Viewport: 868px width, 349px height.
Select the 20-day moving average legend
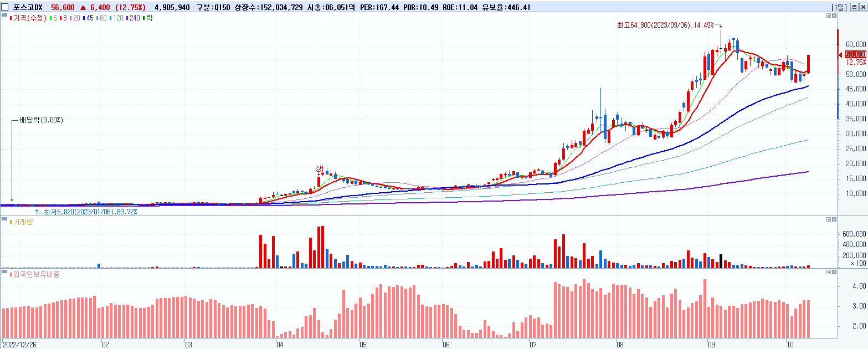click(75, 18)
